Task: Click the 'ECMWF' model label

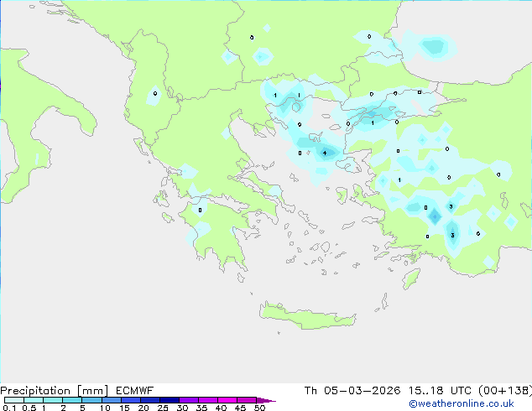Action: click(135, 391)
